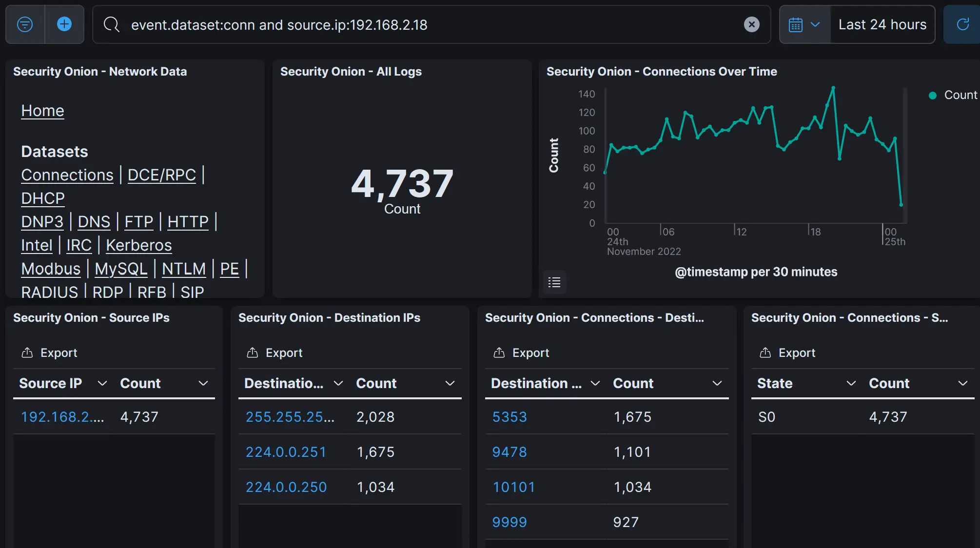Open the Intel dataset link

37,245
